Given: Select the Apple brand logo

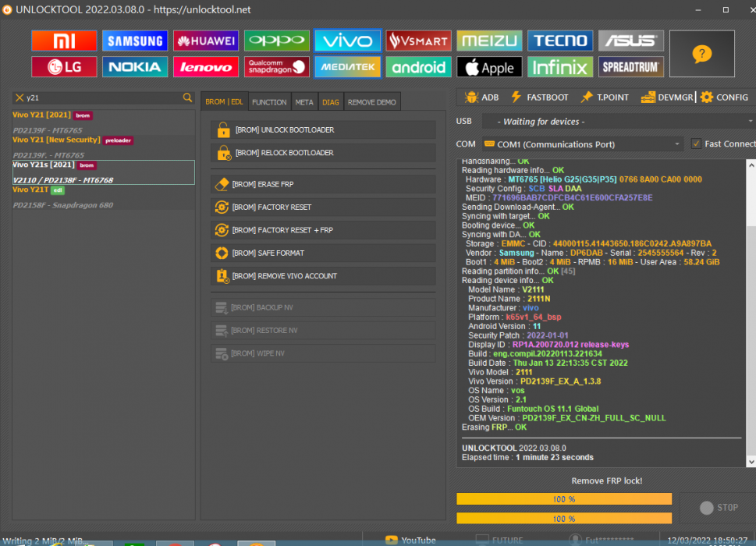Looking at the screenshot, I should (489, 67).
